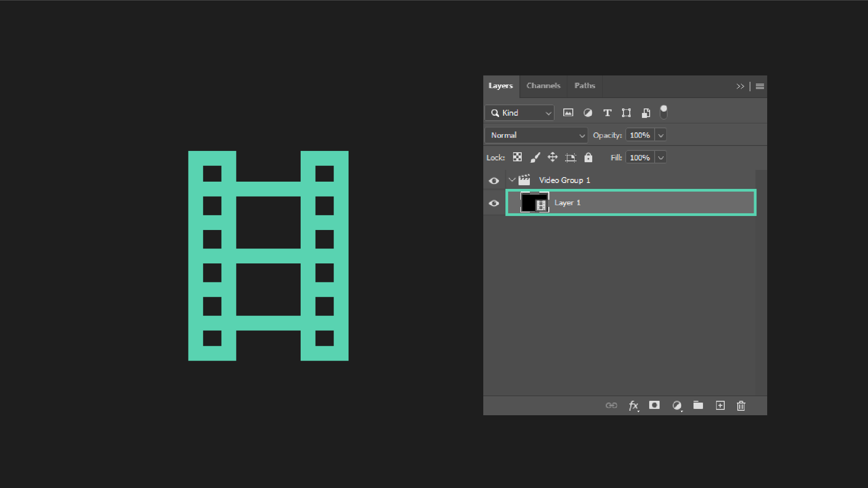The width and height of the screenshot is (868, 488).
Task: Open the Fill slider dropdown arrow
Action: point(660,157)
